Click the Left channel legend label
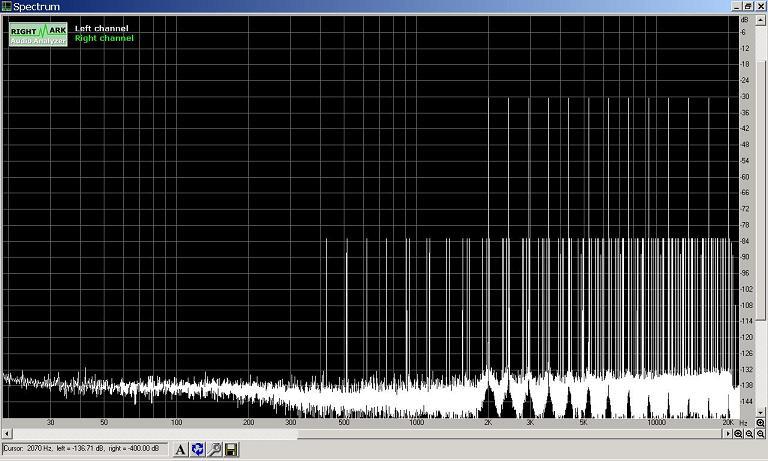The image size is (768, 461). point(100,28)
